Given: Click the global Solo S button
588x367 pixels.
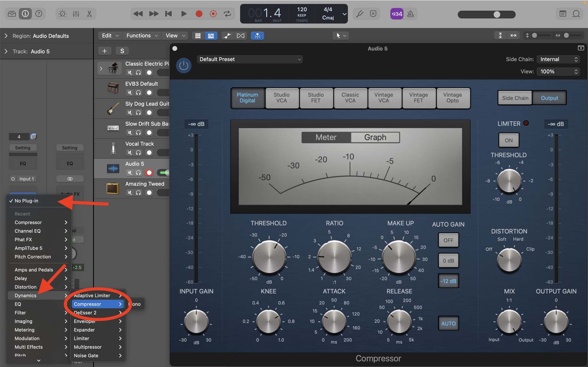Looking at the screenshot, I should tap(122, 51).
